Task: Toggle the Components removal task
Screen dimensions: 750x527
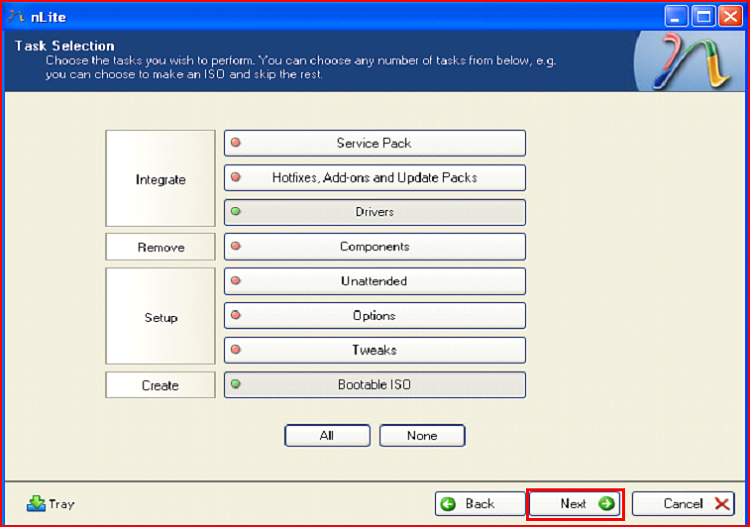Action: [x=375, y=246]
